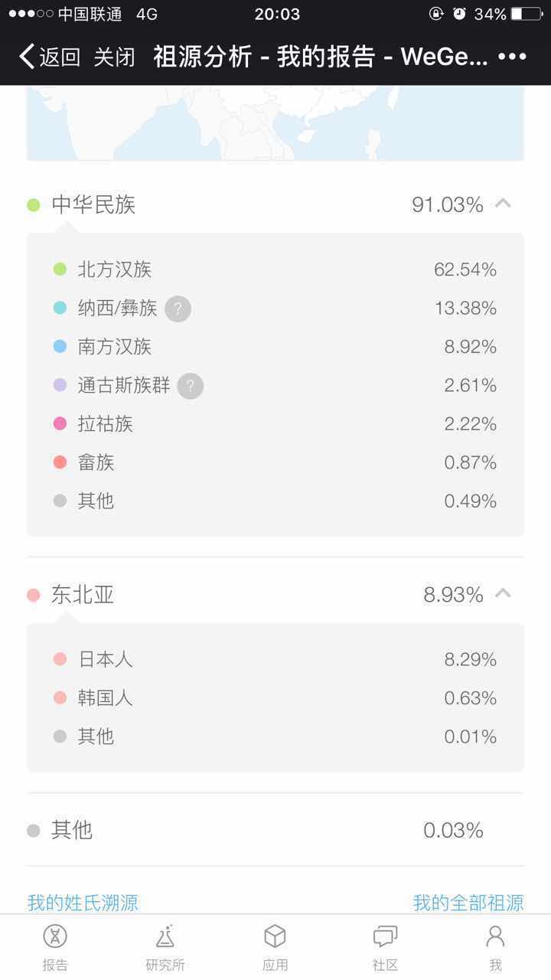Screen dimensions: 551x980
Task: Go to the 我 profile icon
Action: click(495, 946)
